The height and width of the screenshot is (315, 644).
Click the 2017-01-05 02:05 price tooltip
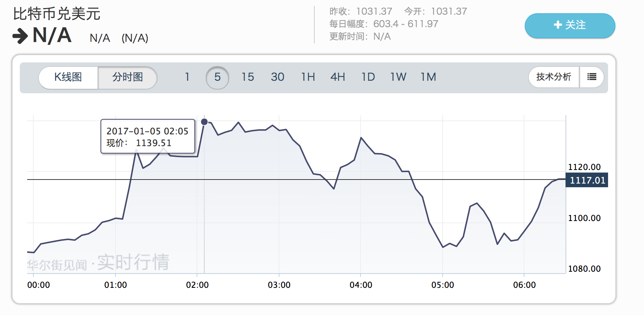(147, 137)
